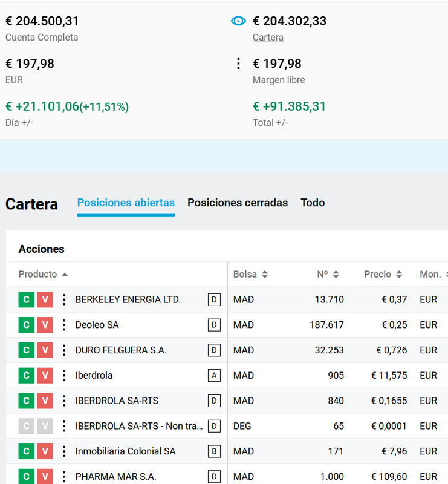Open options menu for Inmobiliaria Colonial SA

[64, 451]
